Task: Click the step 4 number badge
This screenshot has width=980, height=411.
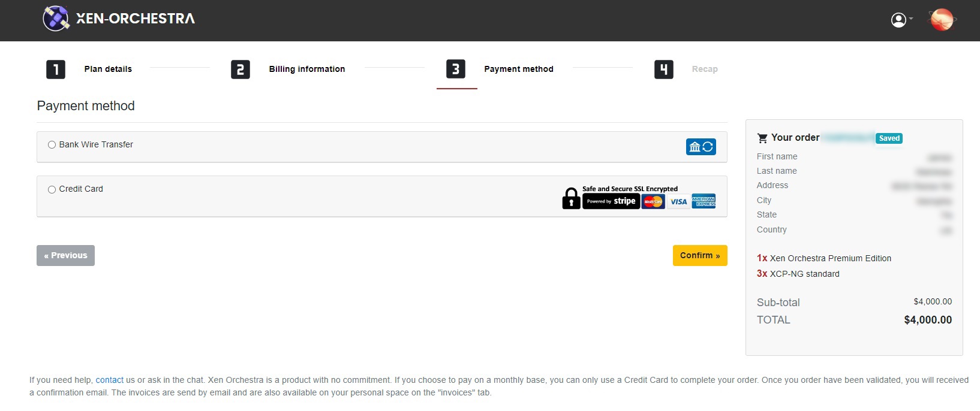Action: 664,69
